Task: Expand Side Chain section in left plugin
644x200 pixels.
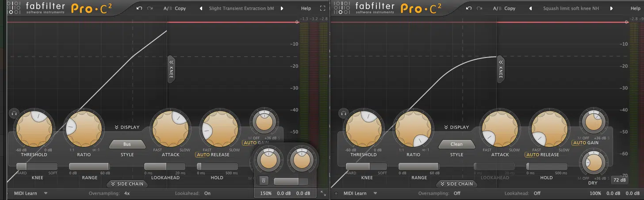Action: (x=127, y=184)
